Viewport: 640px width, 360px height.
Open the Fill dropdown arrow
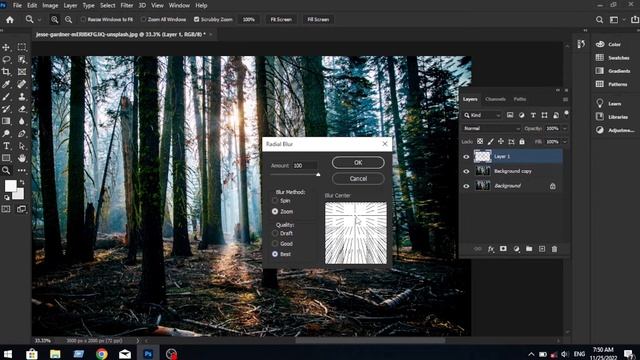click(565, 142)
